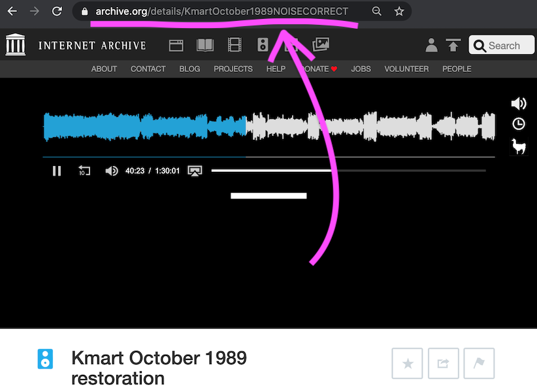Mute the player volume control
The height and width of the screenshot is (392, 537).
click(x=111, y=171)
